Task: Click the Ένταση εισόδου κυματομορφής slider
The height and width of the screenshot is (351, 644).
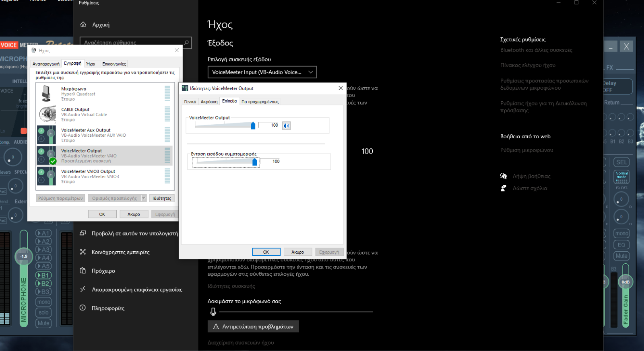Action: pos(226,162)
